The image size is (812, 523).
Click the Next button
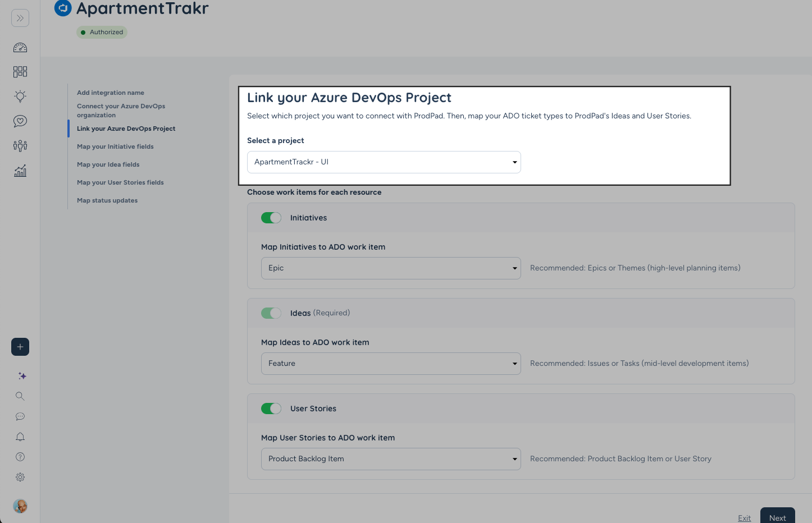tap(778, 516)
